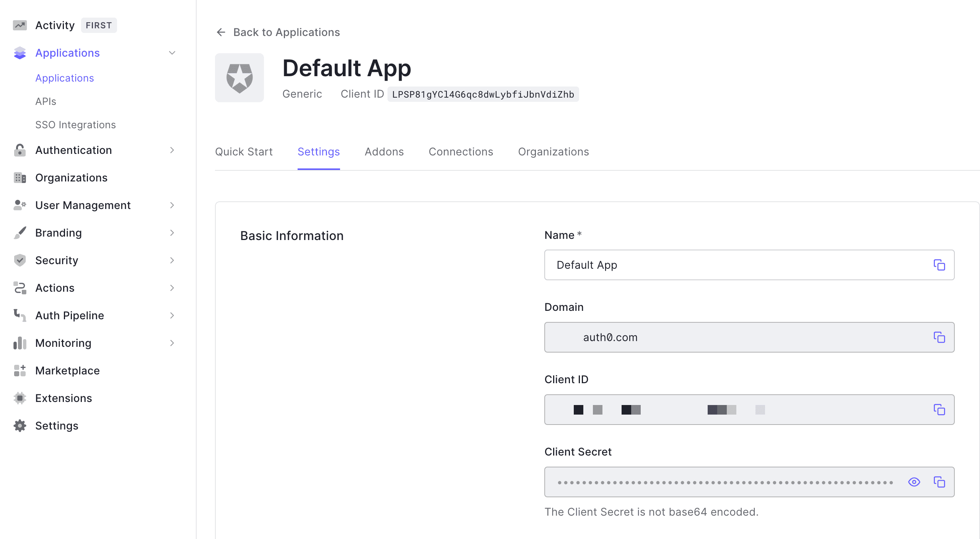Viewport: 980px width, 539px height.
Task: Click the Authentication sidebar icon
Action: click(x=21, y=150)
